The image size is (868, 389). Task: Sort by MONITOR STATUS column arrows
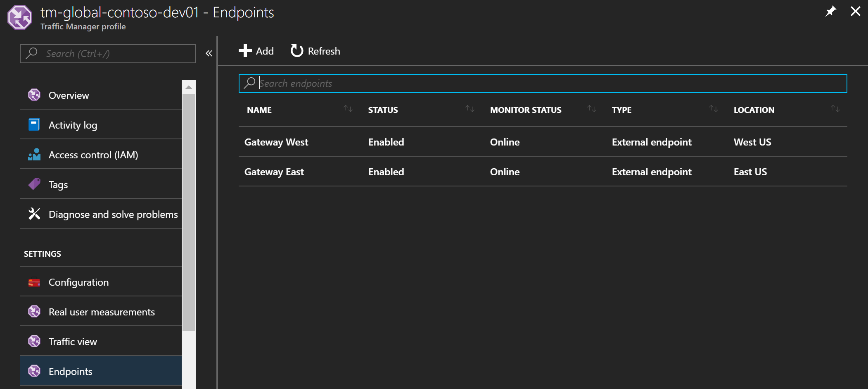(592, 109)
